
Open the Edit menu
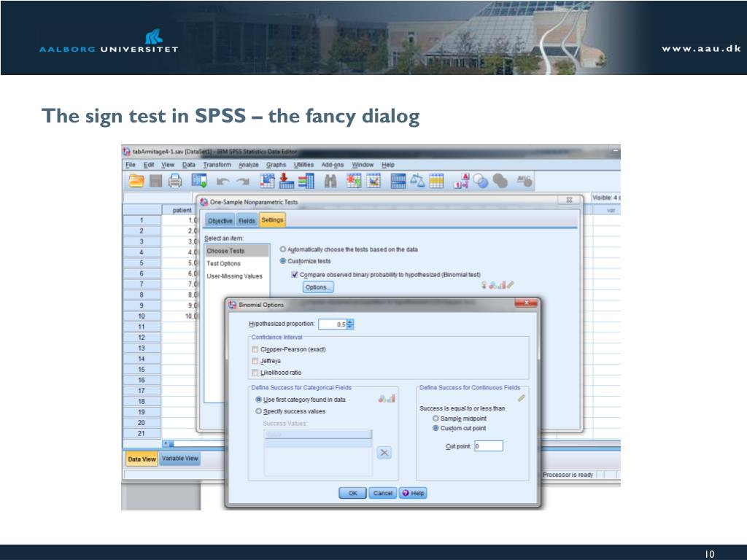tap(149, 165)
